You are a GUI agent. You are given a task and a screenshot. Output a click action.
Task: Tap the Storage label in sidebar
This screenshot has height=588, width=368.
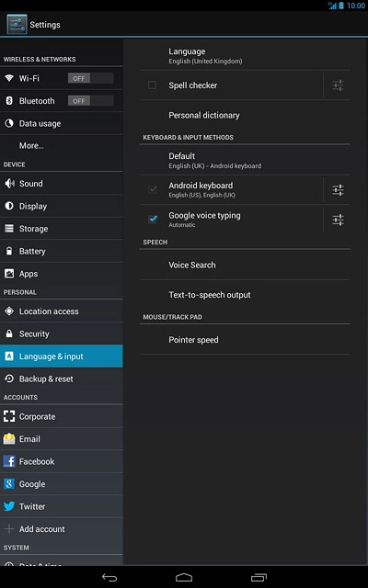pyautogui.click(x=33, y=229)
